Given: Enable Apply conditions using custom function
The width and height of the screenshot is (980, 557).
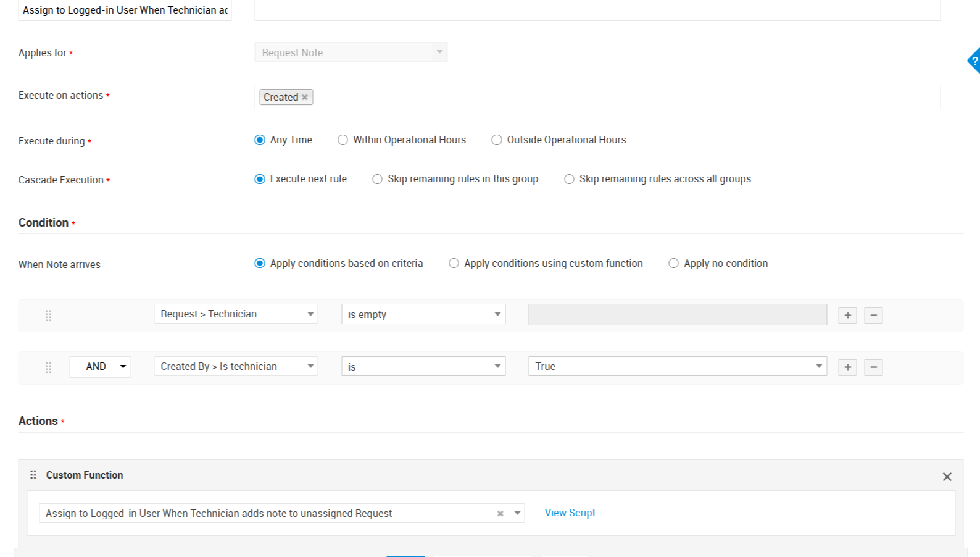Looking at the screenshot, I should click(454, 264).
